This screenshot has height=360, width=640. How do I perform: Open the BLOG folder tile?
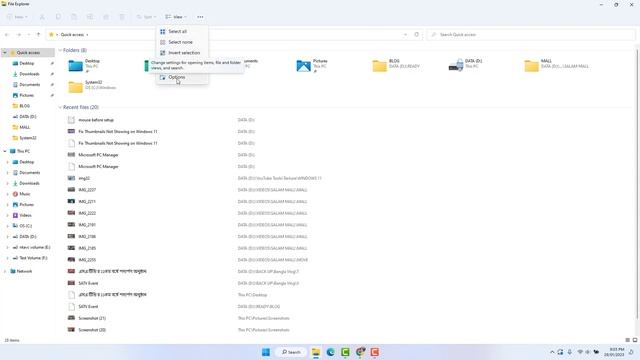click(396, 65)
